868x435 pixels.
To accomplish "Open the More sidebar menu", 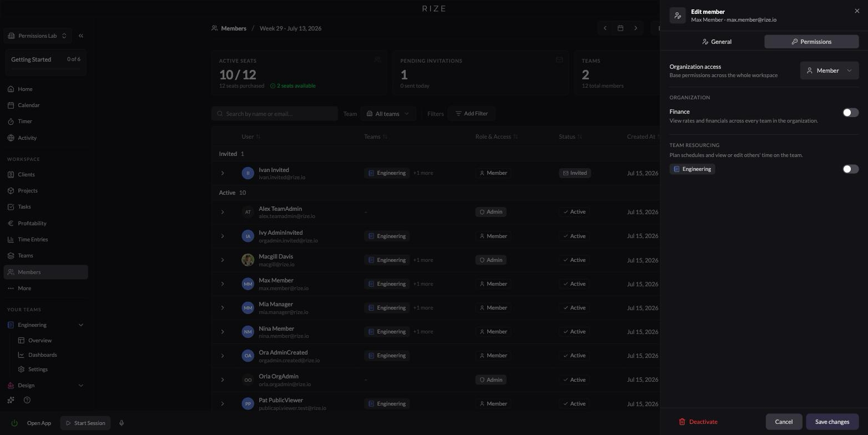I will click(x=46, y=288).
